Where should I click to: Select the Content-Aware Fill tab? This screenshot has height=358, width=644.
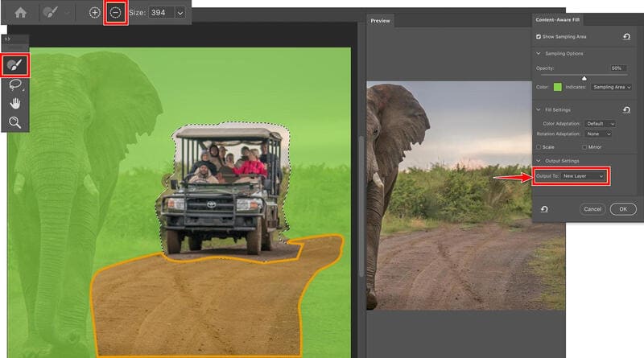point(557,19)
